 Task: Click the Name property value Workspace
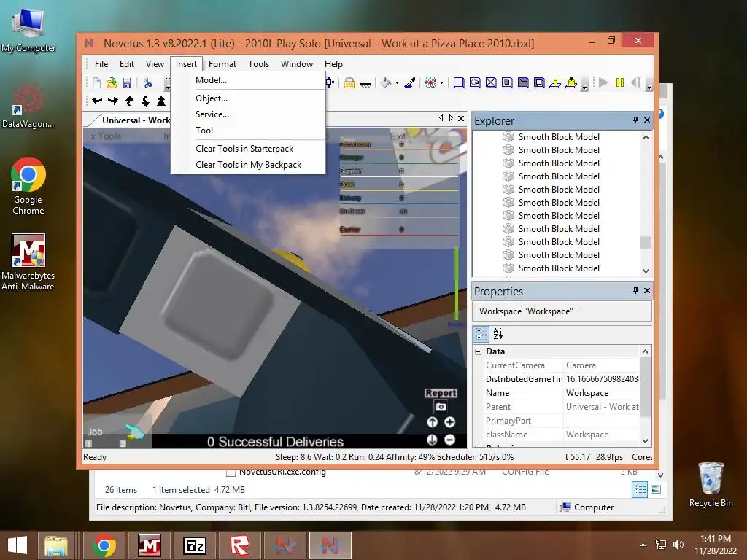click(x=602, y=393)
